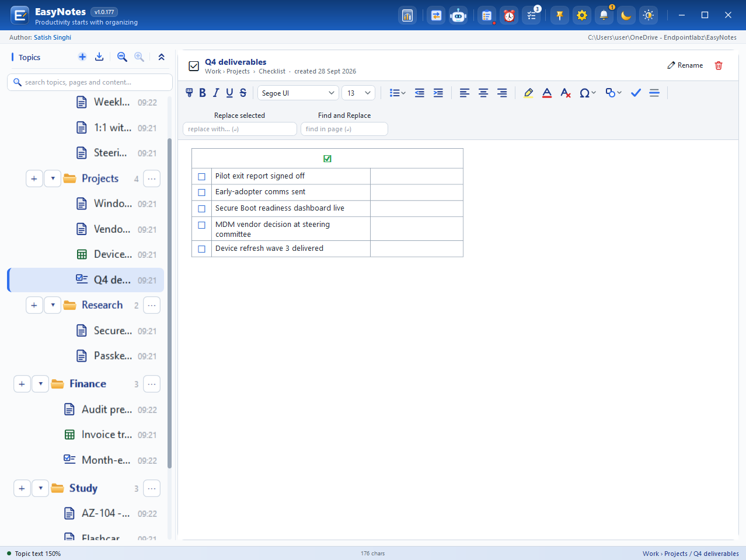
Task: Focus the search topics, pages and content box
Action: (90, 82)
